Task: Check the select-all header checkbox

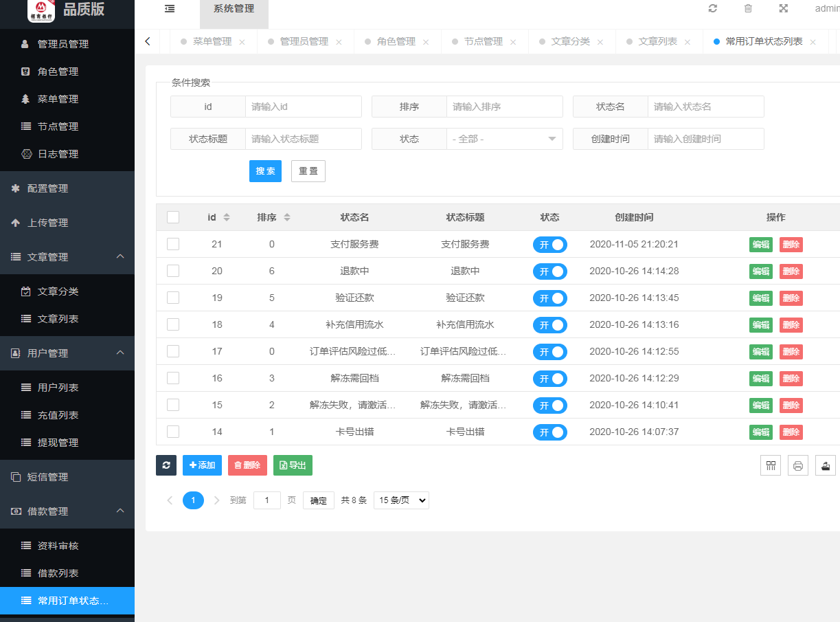Action: (173, 217)
